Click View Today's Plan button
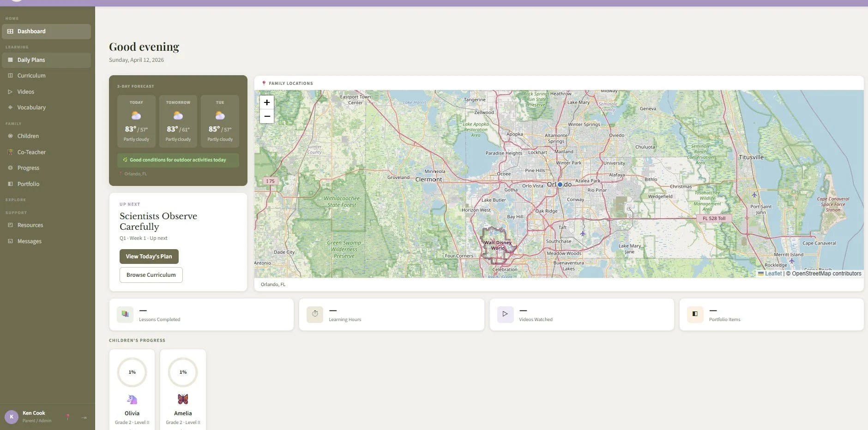The width and height of the screenshot is (868, 430). (149, 257)
